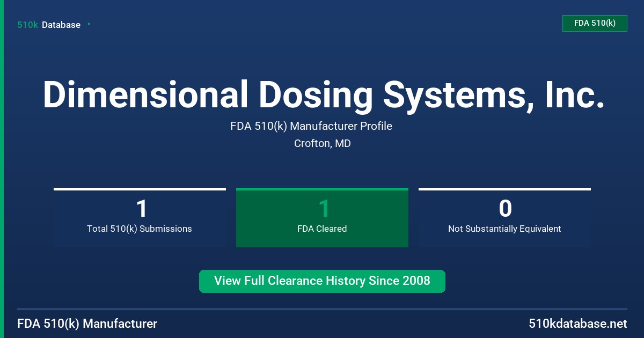
Task: Click View Full Clearance History Since 2008
Action: pos(322,281)
